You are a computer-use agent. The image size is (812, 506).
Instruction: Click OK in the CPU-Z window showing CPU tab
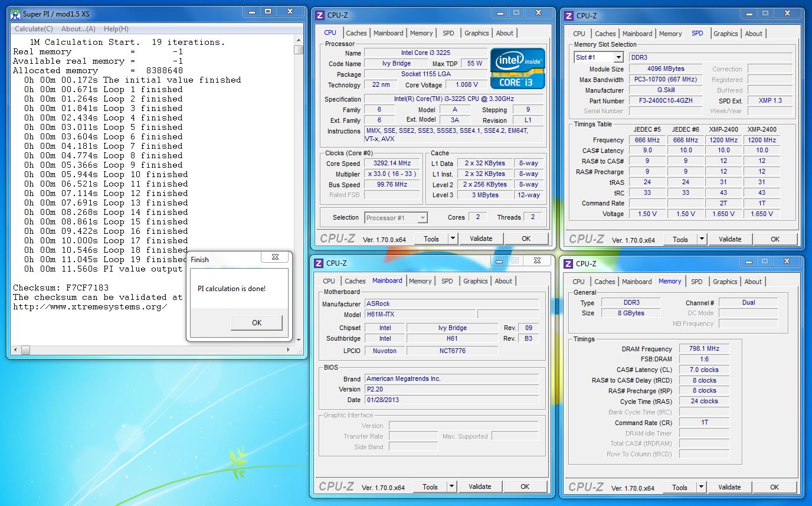[x=526, y=239]
